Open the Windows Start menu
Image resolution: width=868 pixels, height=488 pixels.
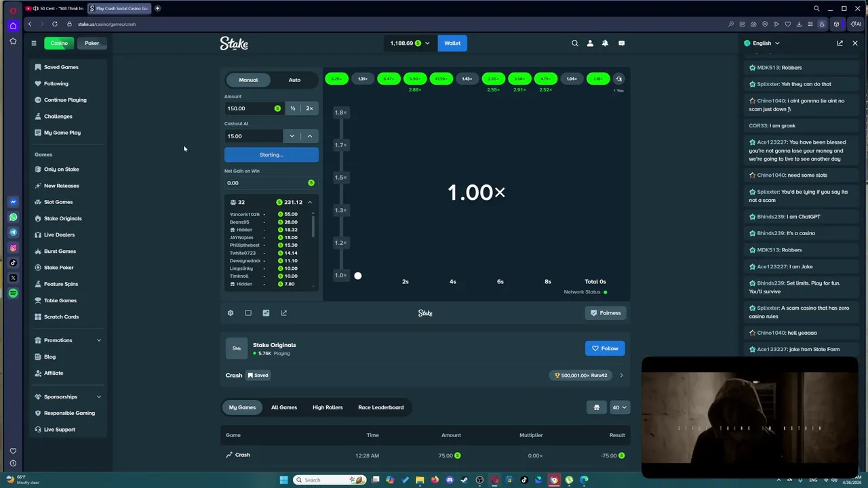284,480
